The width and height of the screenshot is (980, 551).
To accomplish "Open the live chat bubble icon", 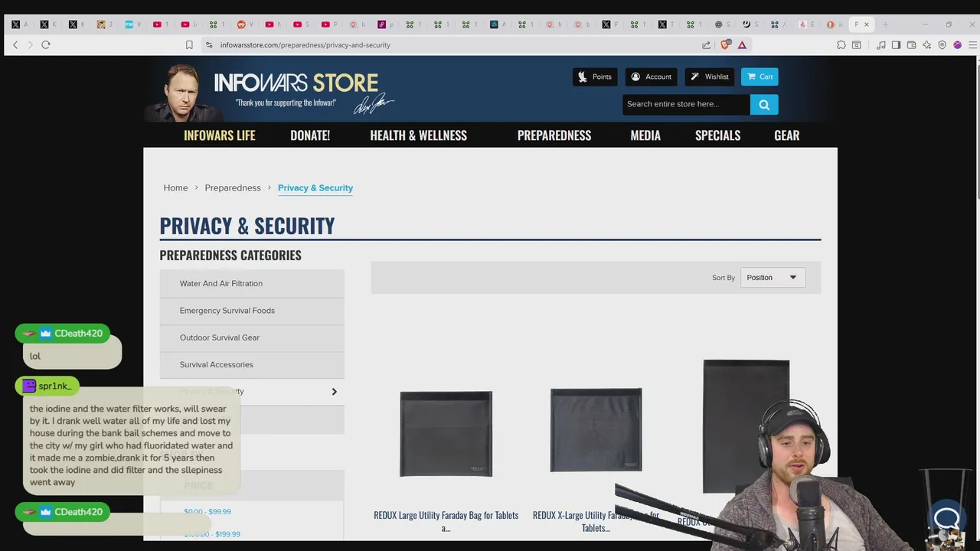I will coord(947,518).
